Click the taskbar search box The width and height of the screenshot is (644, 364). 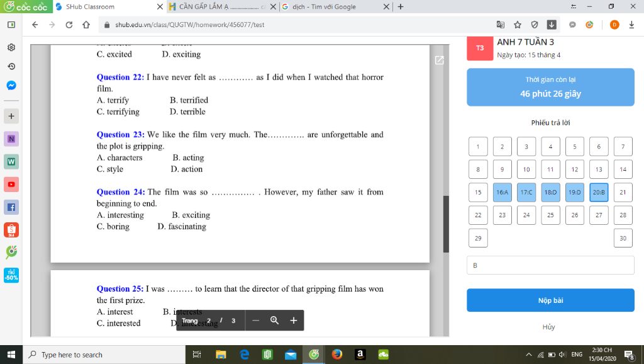pyautogui.click(x=105, y=355)
